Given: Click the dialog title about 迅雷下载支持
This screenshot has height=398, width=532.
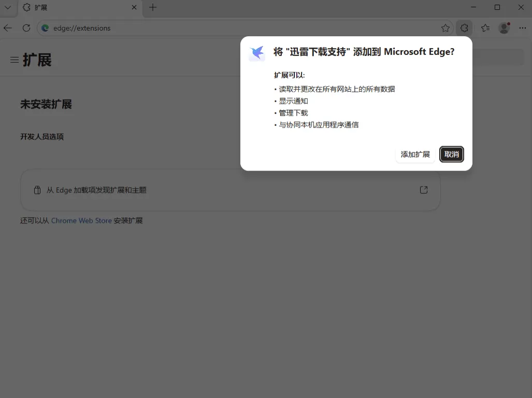Looking at the screenshot, I should tap(364, 52).
